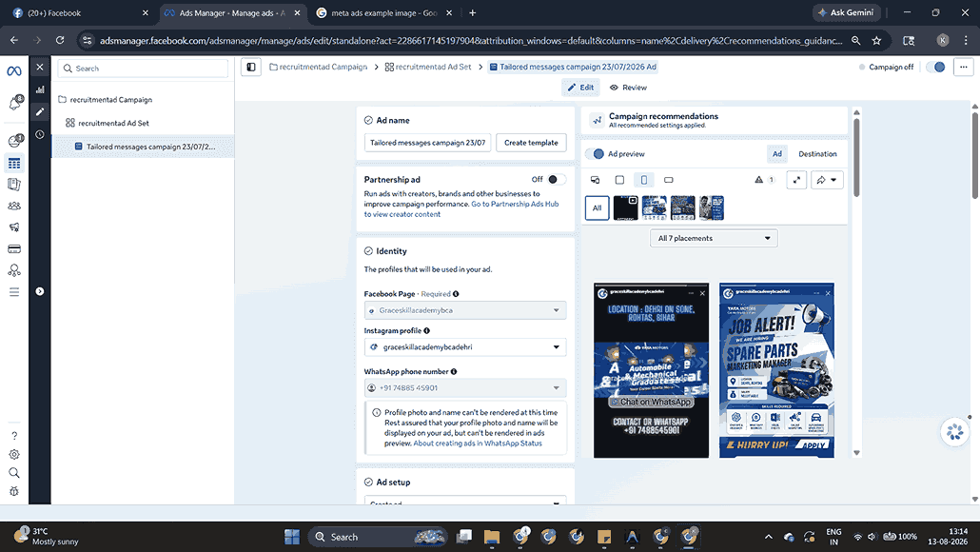
Task: Click the campaign Search field
Action: point(143,69)
